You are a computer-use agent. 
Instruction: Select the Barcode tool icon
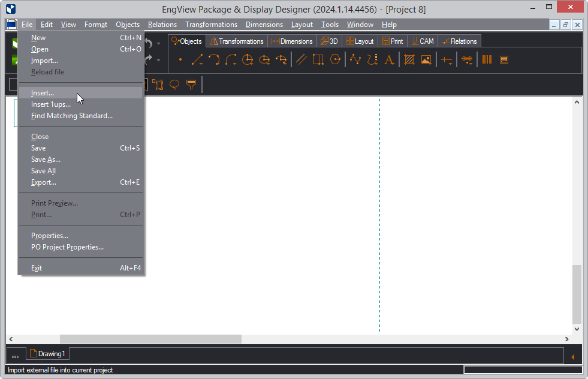(x=487, y=59)
